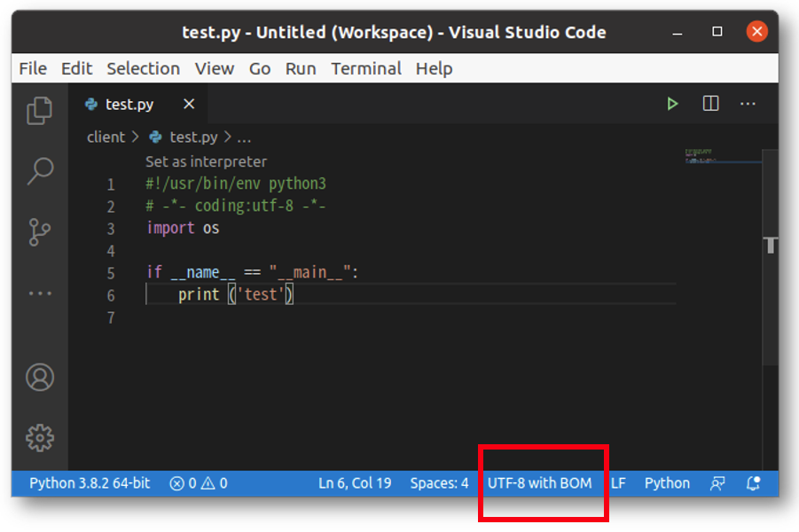Change encoding via UTF-8 with BOM
Image resolution: width=799 pixels, height=532 pixels.
[540, 483]
